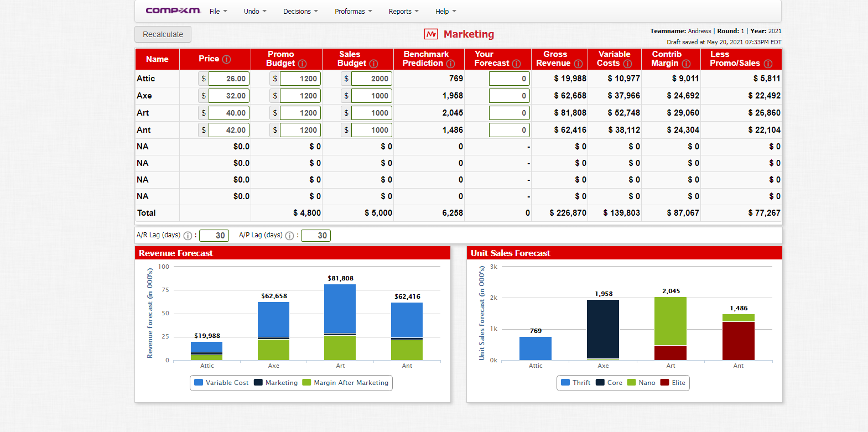Open the File menu
The image size is (868, 432).
[218, 11]
